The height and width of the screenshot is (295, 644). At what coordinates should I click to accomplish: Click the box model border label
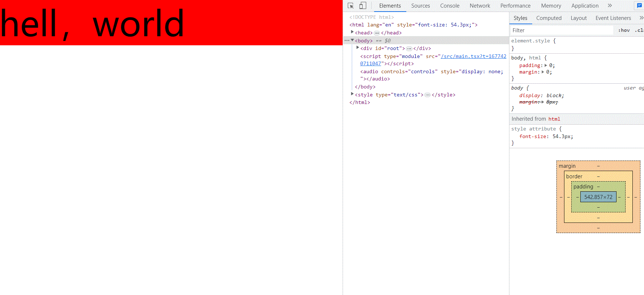tap(574, 176)
